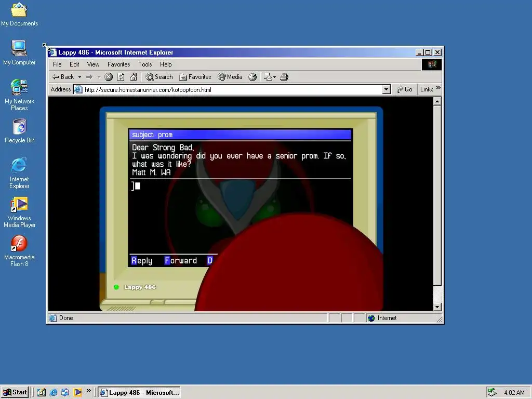532x399 pixels.
Task: Click the Stop button in IE toolbar
Action: click(x=109, y=77)
